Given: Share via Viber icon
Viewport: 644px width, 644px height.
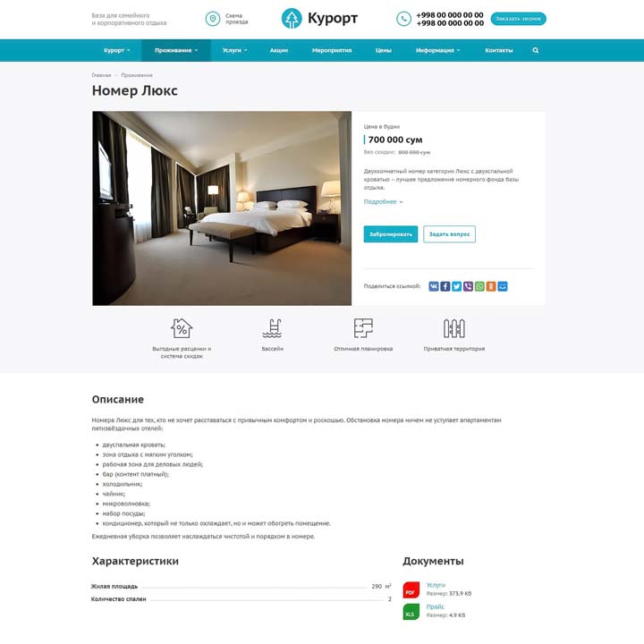Looking at the screenshot, I should coord(468,286).
